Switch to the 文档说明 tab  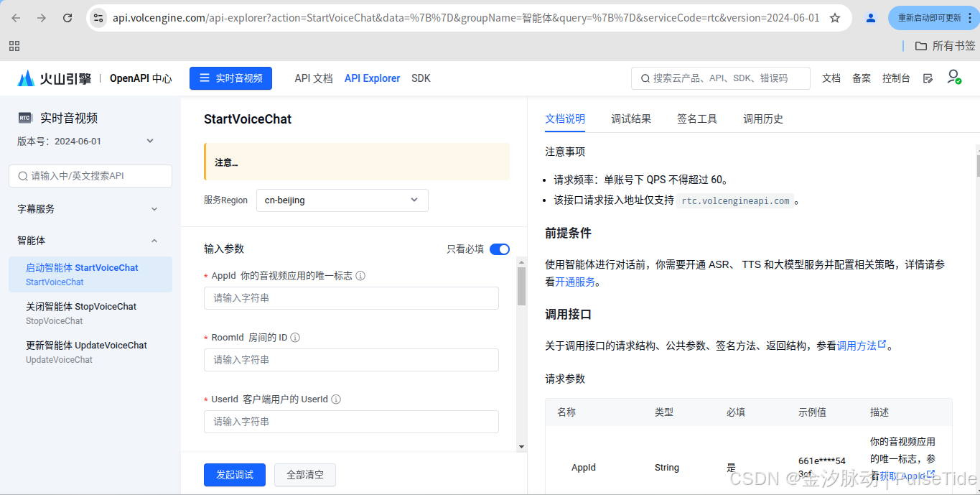pos(565,119)
